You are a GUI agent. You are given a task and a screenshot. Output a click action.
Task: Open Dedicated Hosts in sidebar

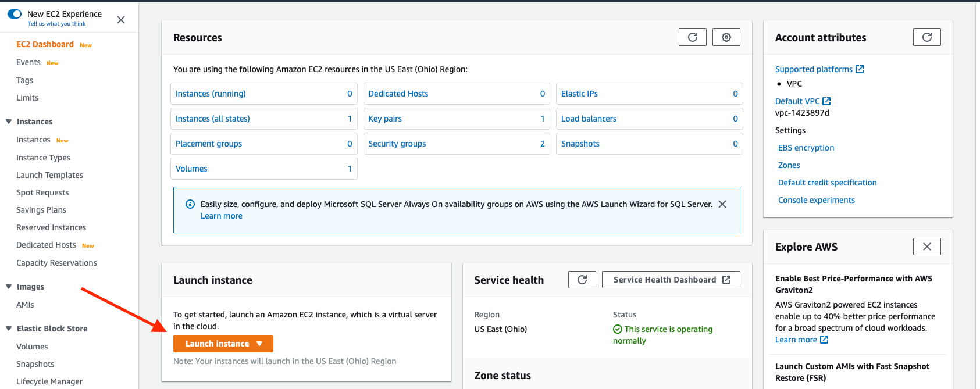pyautogui.click(x=46, y=245)
